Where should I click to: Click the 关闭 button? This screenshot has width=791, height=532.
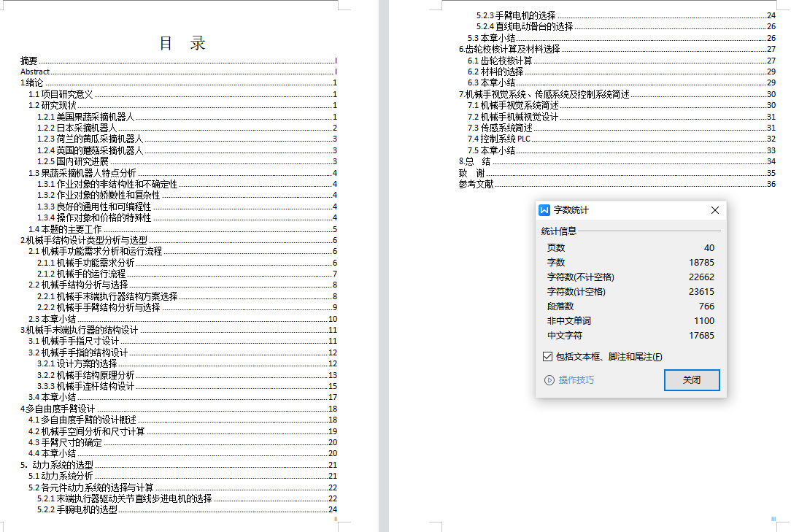692,380
